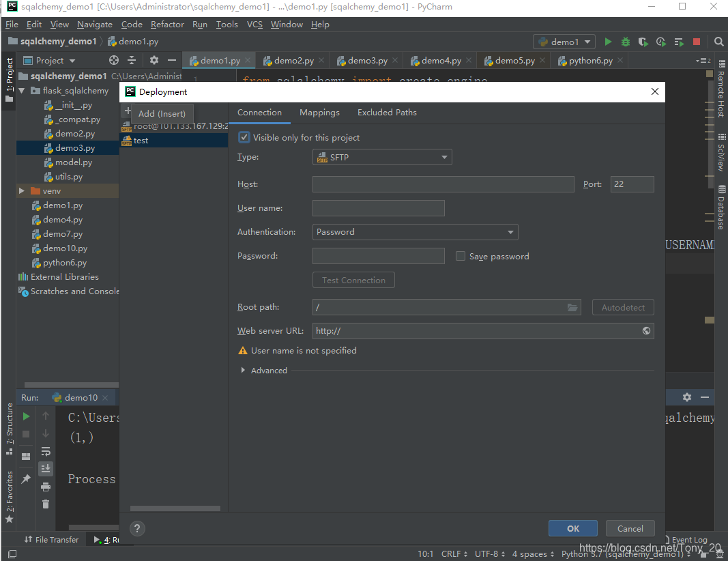Click the Run panel settings gear
This screenshot has width=728, height=561.
click(x=686, y=397)
